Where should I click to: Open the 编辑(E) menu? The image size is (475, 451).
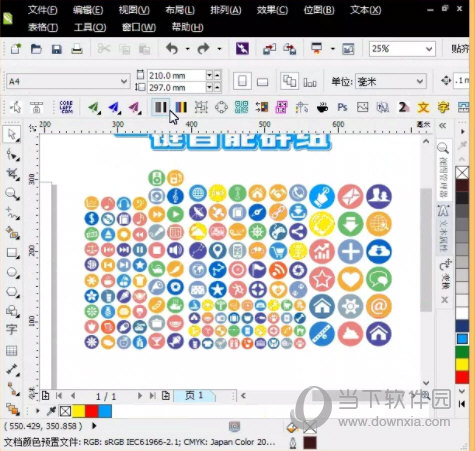point(88,10)
